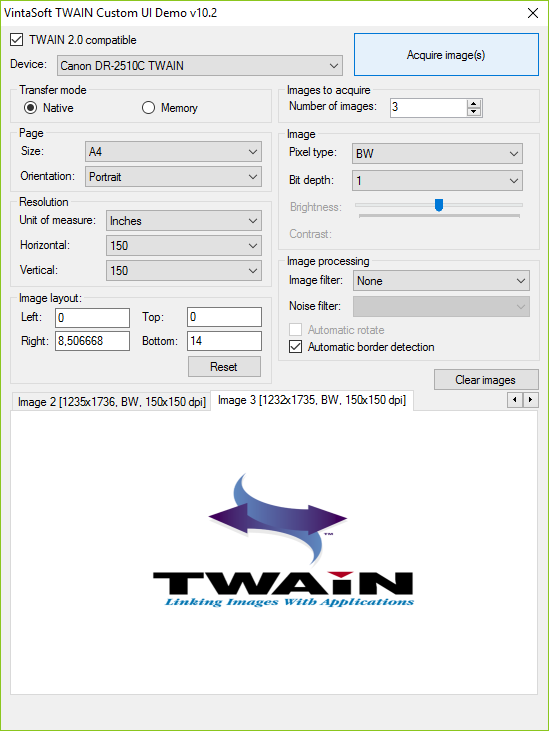The height and width of the screenshot is (731, 549).
Task: Close the VintaSoft TWAIN window
Action: click(x=533, y=13)
